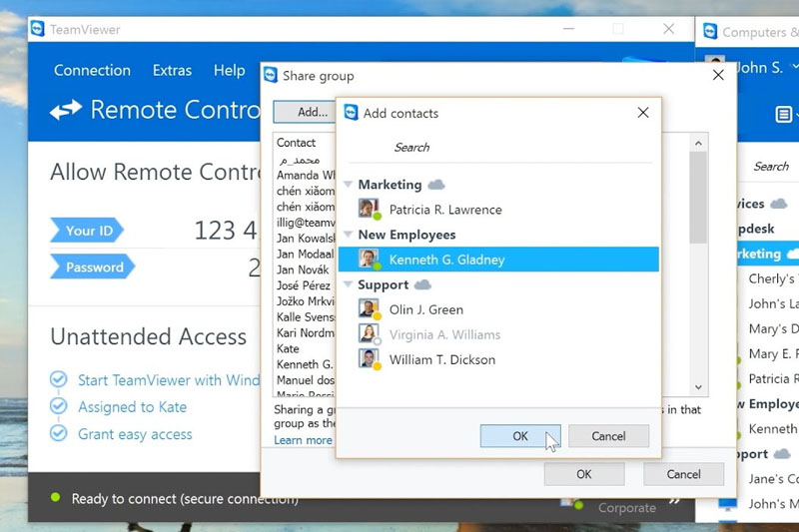Click Virginia A. Williams' avatar
The width and height of the screenshot is (799, 532).
point(369,334)
